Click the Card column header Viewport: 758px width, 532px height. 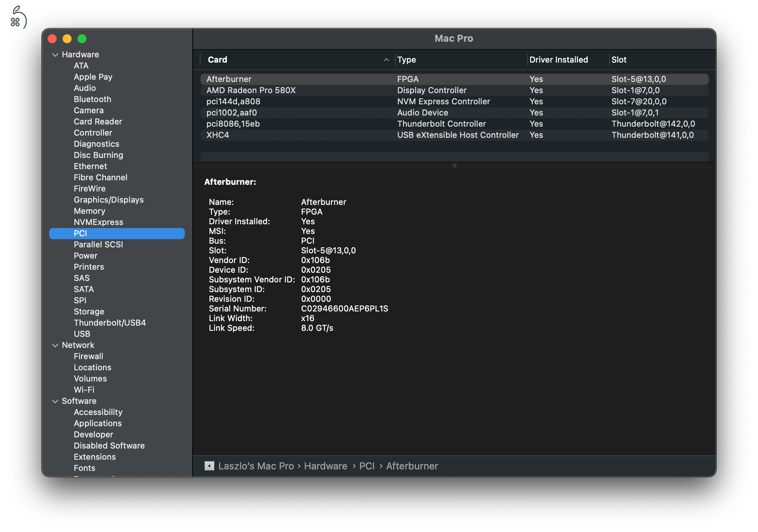218,60
